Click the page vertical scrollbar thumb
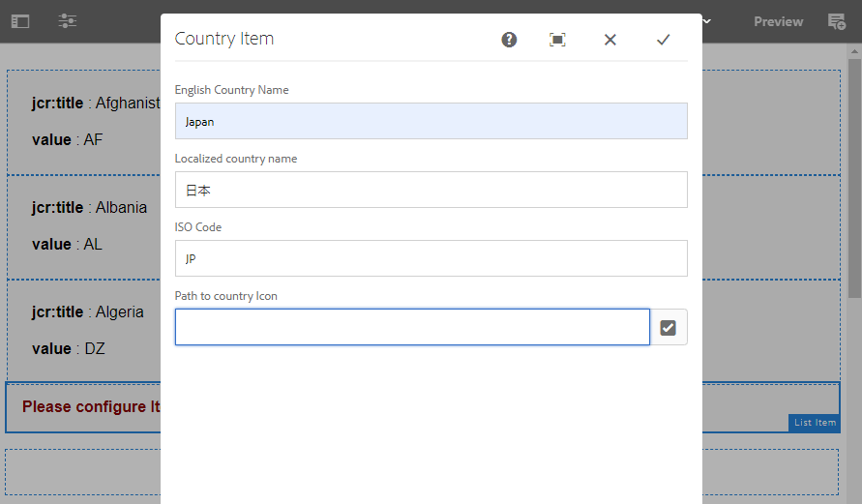 854,177
